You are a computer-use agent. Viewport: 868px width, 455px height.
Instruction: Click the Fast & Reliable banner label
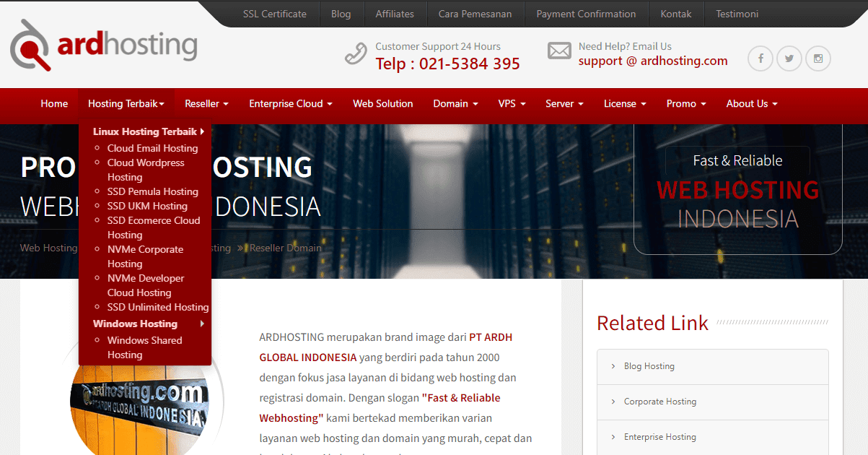pyautogui.click(x=737, y=160)
